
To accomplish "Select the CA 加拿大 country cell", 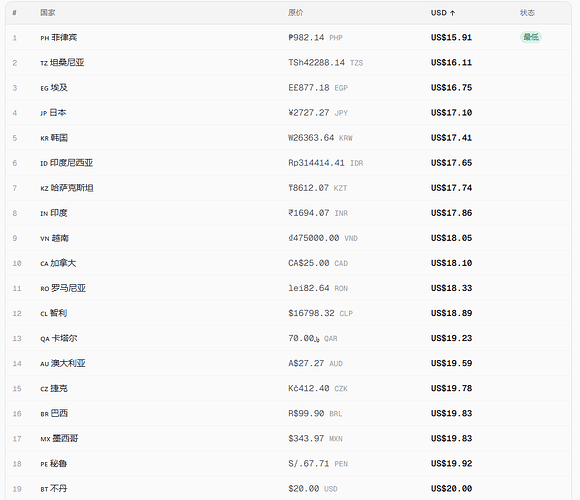I will [x=58, y=263].
